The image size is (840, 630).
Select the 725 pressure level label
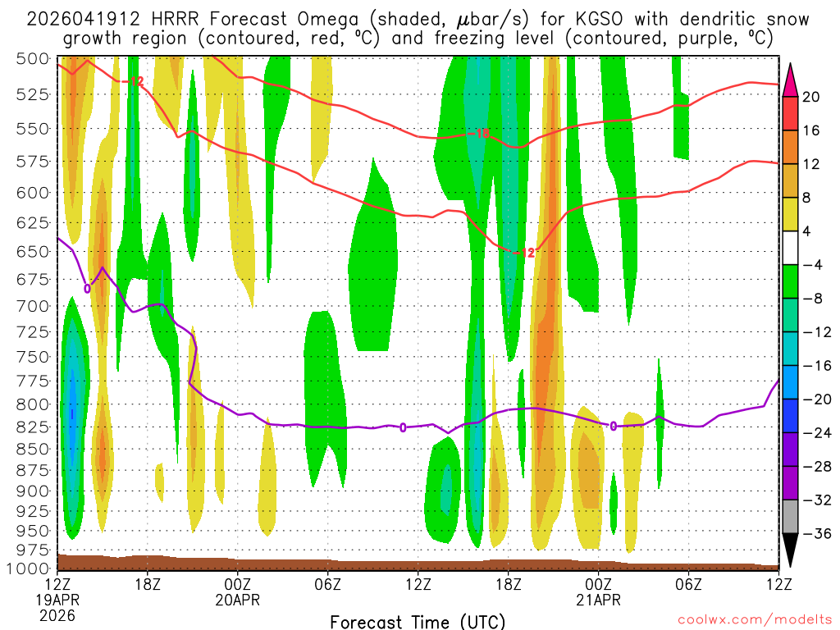pos(33,332)
